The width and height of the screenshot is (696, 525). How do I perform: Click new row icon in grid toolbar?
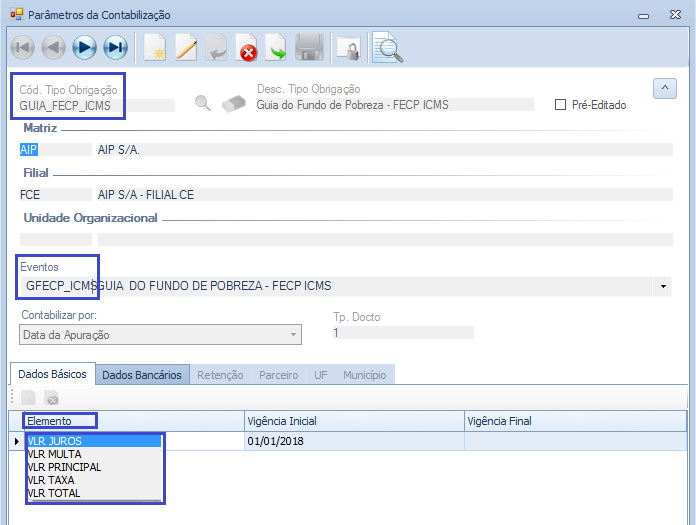[28, 398]
